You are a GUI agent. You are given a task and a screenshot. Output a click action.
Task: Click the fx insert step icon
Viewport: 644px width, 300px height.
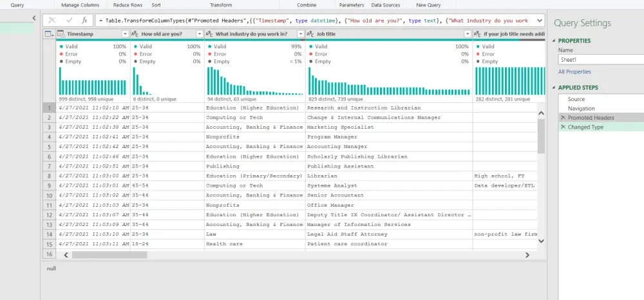[84, 20]
